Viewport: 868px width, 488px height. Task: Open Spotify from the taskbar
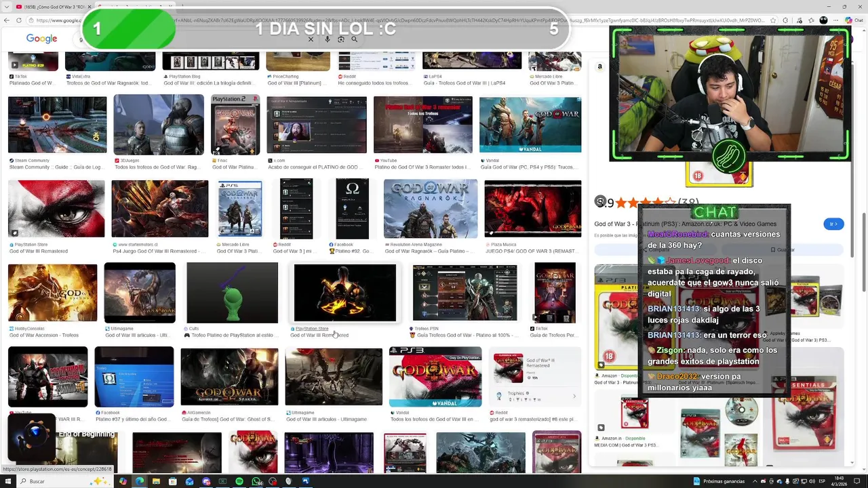pos(239,481)
